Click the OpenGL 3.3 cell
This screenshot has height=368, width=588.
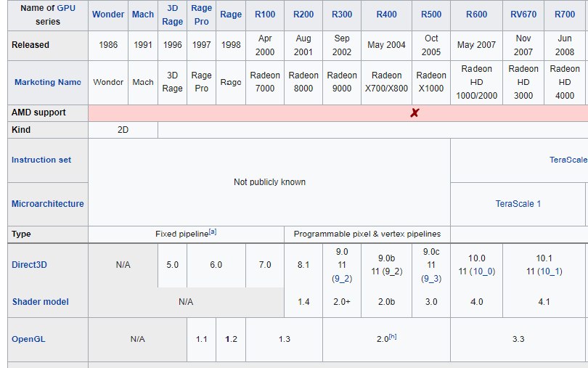click(x=518, y=339)
